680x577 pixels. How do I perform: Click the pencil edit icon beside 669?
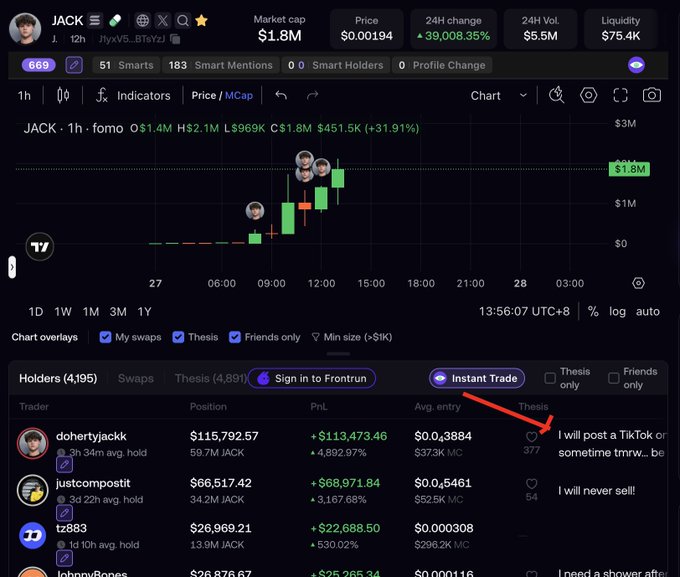pos(74,65)
